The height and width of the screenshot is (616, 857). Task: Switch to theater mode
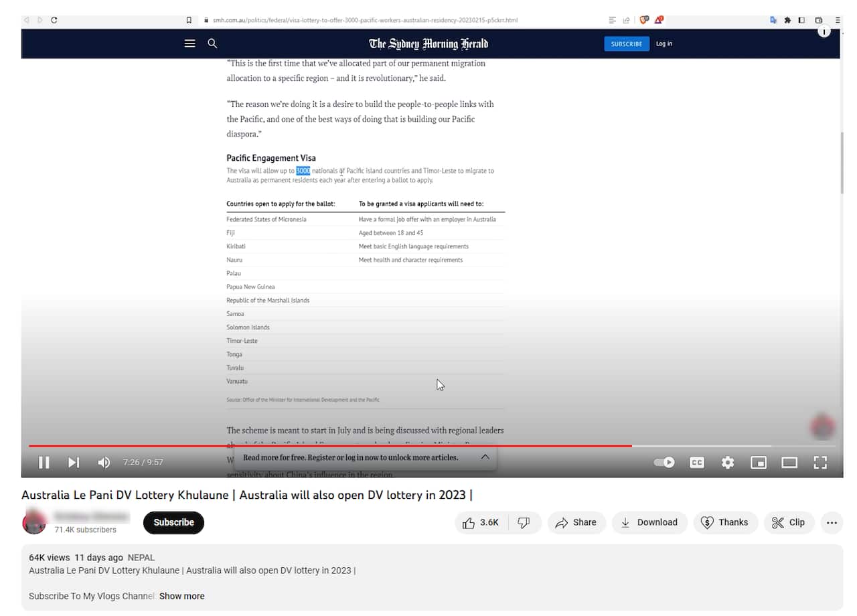tap(789, 462)
